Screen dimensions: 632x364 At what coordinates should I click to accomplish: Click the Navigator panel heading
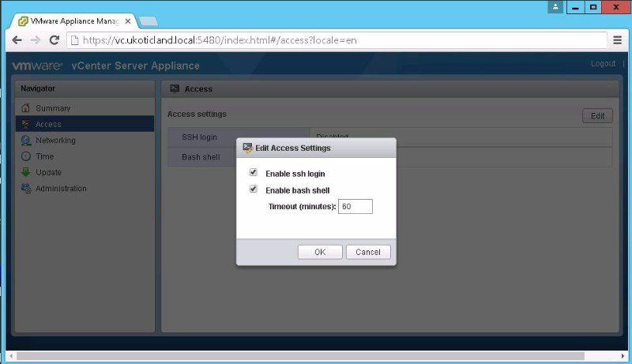pos(38,88)
